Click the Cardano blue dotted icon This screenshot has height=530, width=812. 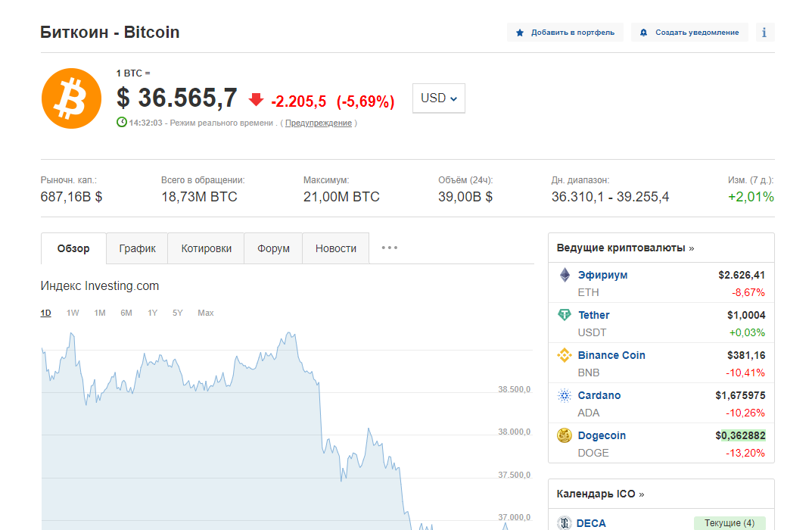click(x=565, y=395)
